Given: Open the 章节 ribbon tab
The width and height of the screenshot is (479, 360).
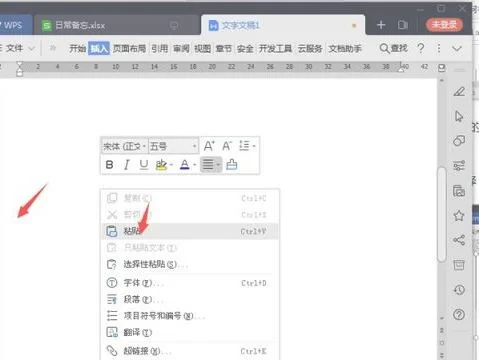Looking at the screenshot, I should pos(224,49).
